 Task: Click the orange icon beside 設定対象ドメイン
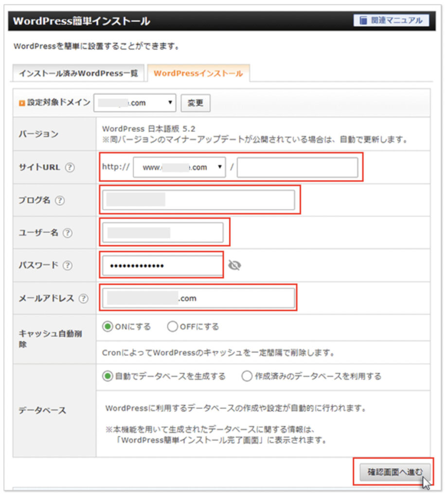coord(22,103)
